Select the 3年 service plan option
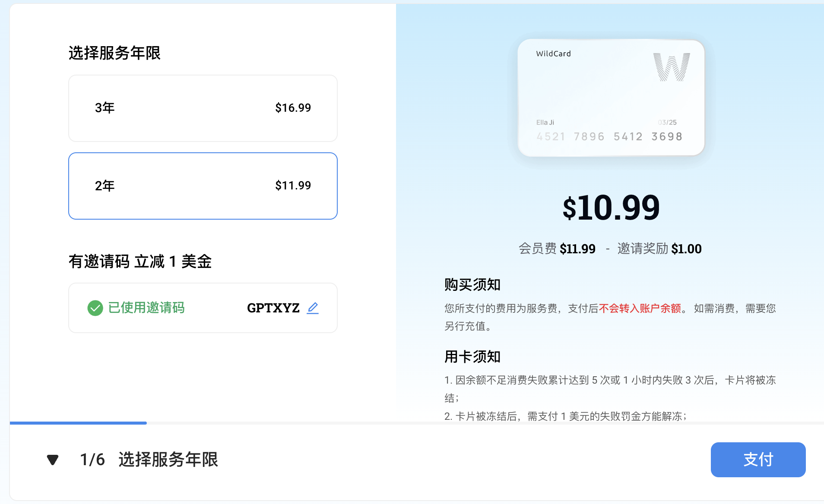 [203, 108]
